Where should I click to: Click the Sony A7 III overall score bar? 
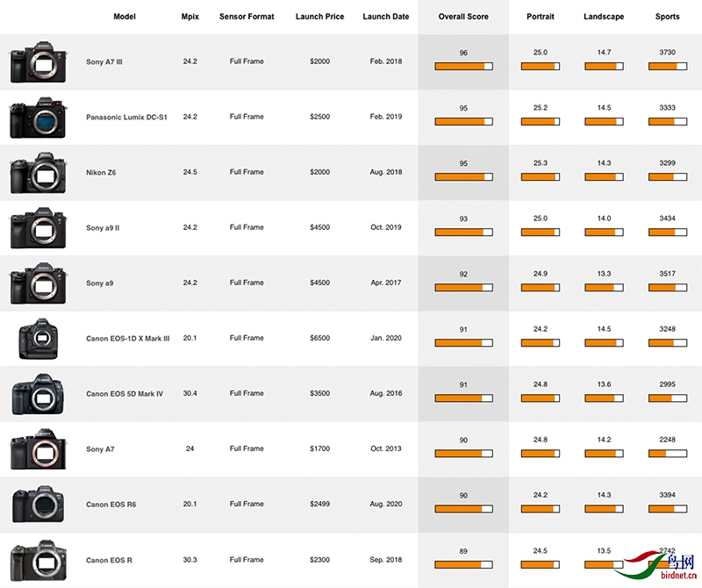coord(463,66)
